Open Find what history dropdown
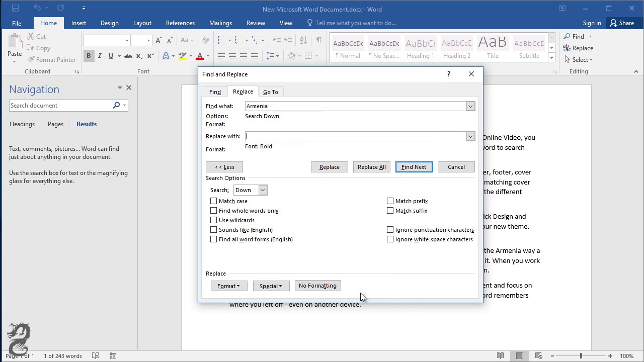The width and height of the screenshot is (644, 362). coord(470,106)
